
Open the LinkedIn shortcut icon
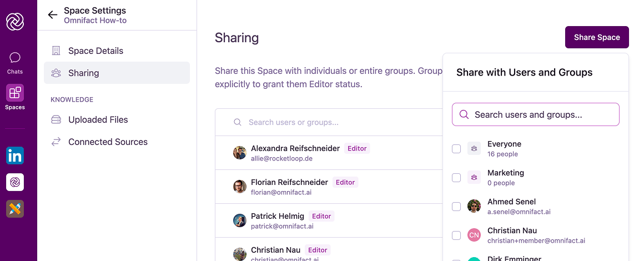click(15, 155)
